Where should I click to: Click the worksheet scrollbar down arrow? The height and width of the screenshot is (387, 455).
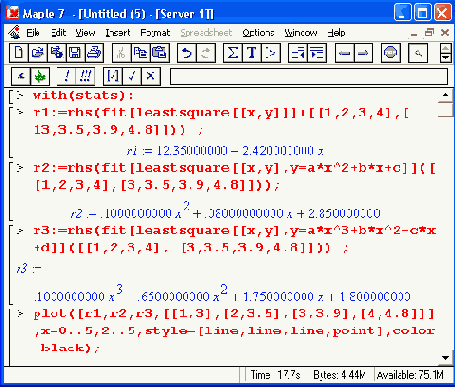pos(445,358)
